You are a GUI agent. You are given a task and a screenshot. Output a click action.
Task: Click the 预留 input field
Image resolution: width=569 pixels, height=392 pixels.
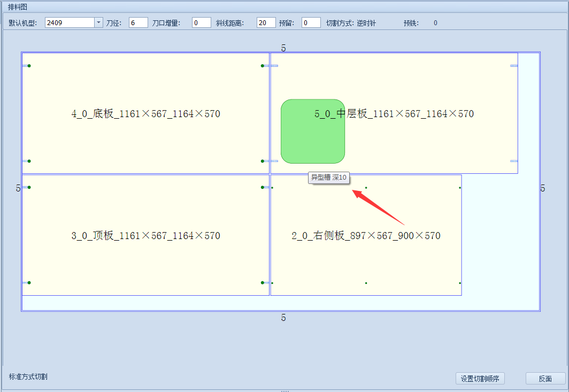(311, 22)
